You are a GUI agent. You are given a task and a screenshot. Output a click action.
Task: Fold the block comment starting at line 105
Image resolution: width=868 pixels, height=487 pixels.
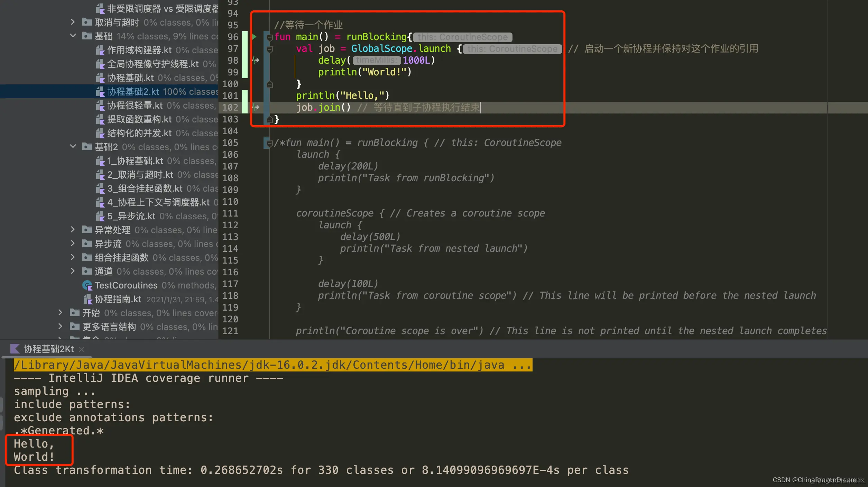coord(270,143)
